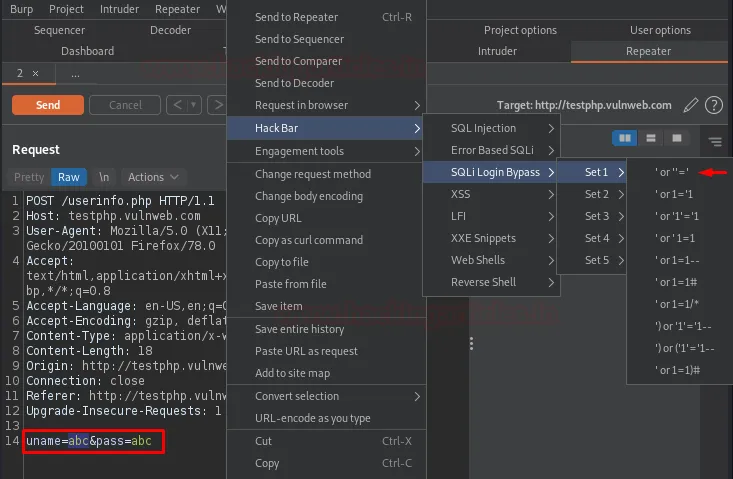Select the top-bottom stacked layout icon
Screen dimensions: 733x479
click(x=651, y=138)
